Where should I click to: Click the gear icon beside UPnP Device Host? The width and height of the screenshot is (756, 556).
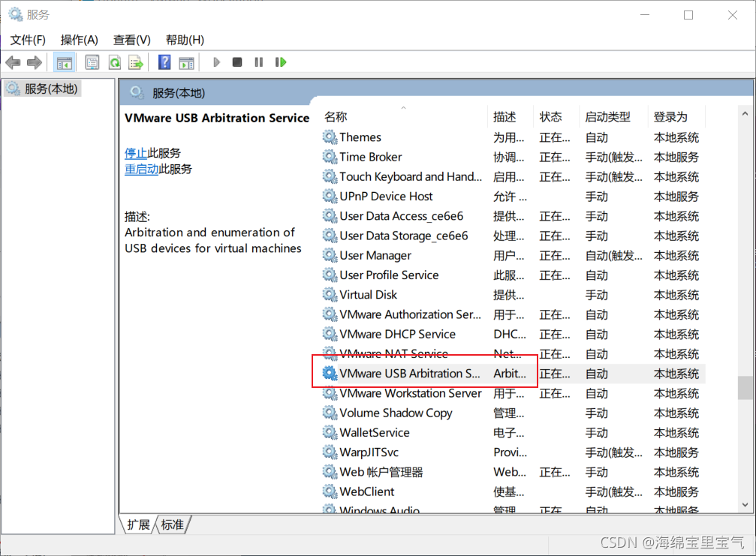point(330,197)
